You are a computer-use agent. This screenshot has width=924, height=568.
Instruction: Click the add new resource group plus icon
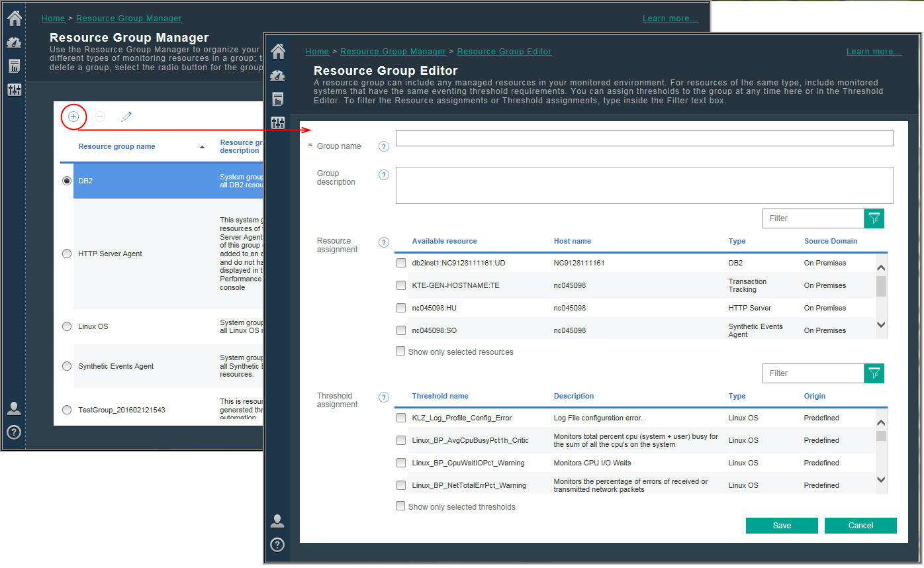(x=73, y=117)
